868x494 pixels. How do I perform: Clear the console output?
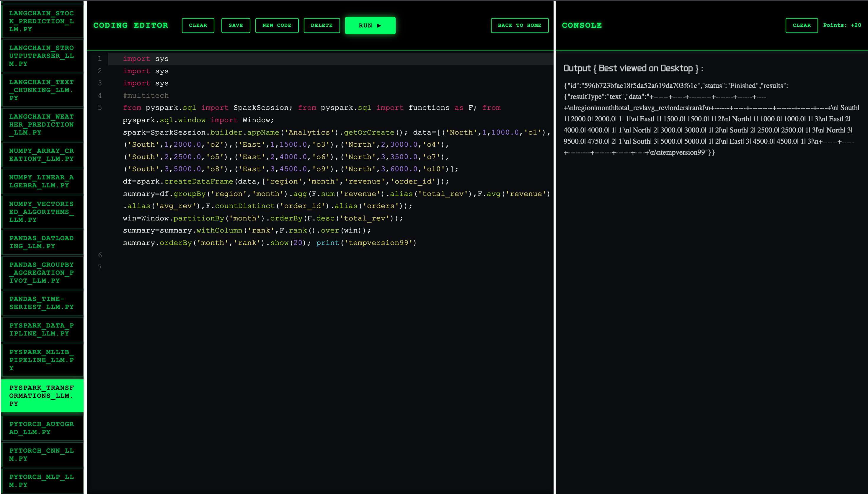[x=801, y=25]
